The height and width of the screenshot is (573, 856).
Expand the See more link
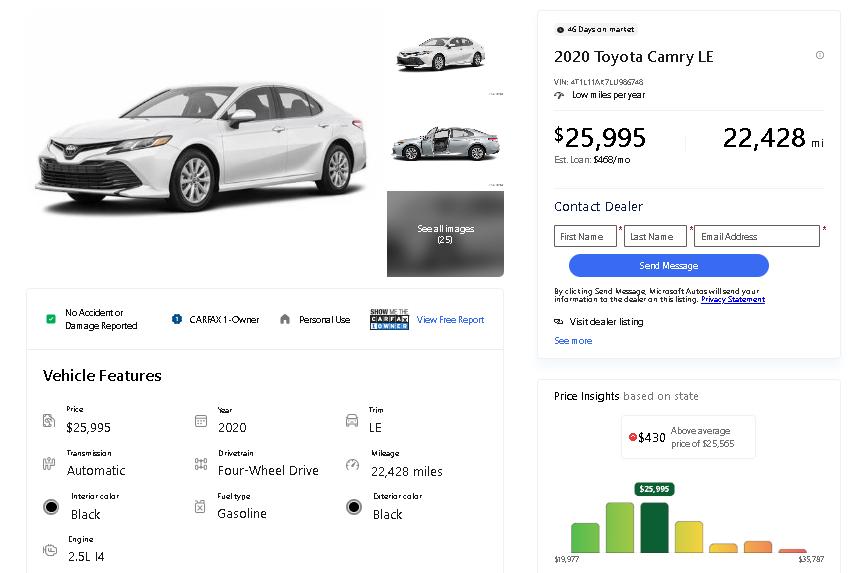pos(573,341)
